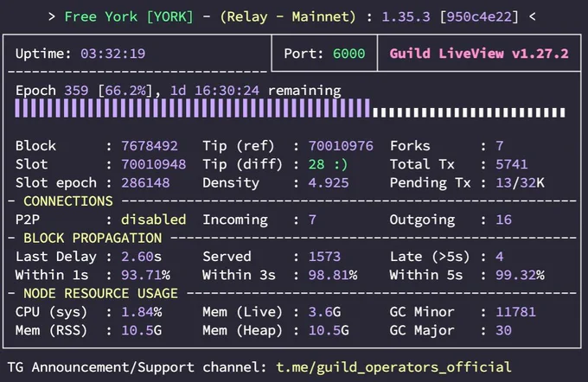Click the Free York [YORK] node name

(129, 17)
